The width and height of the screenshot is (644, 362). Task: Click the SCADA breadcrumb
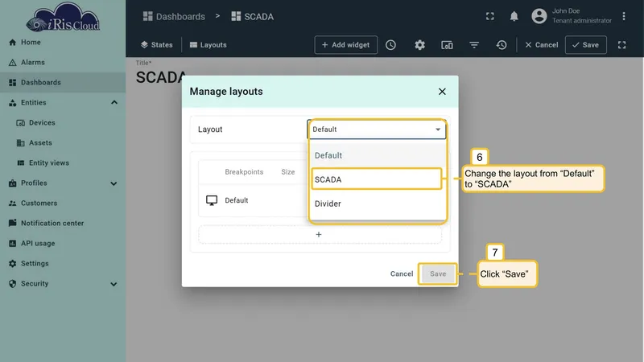pos(252,16)
